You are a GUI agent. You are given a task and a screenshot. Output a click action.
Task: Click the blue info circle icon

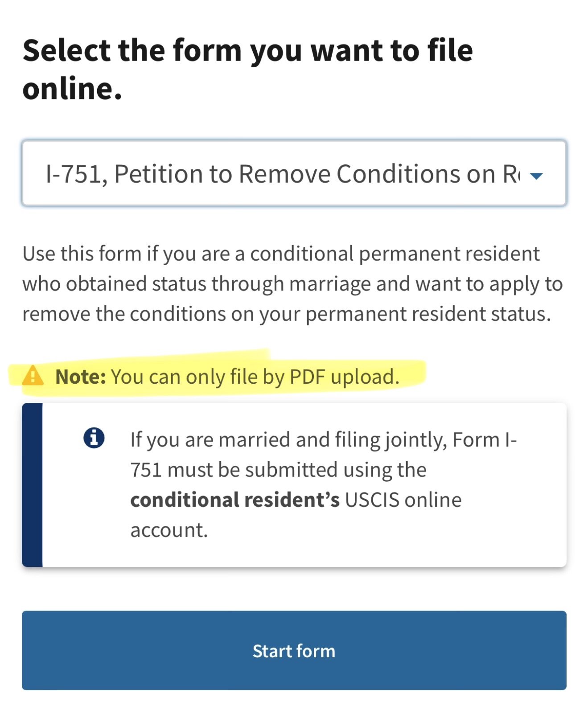point(94,438)
